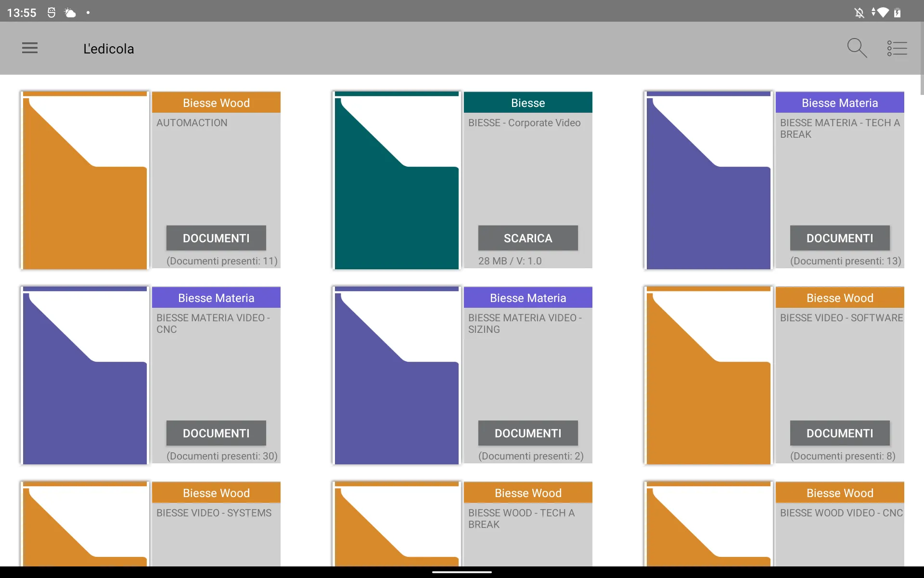The height and width of the screenshot is (578, 924).
Task: Click the L'edicola page title
Action: [109, 49]
